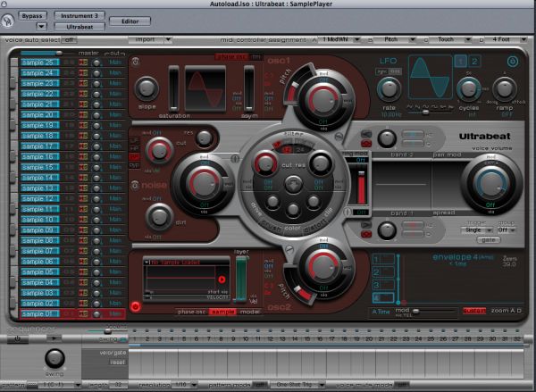Toggle osc1 filter routing button
Screen dimensions: 536x392
pos(339,138)
